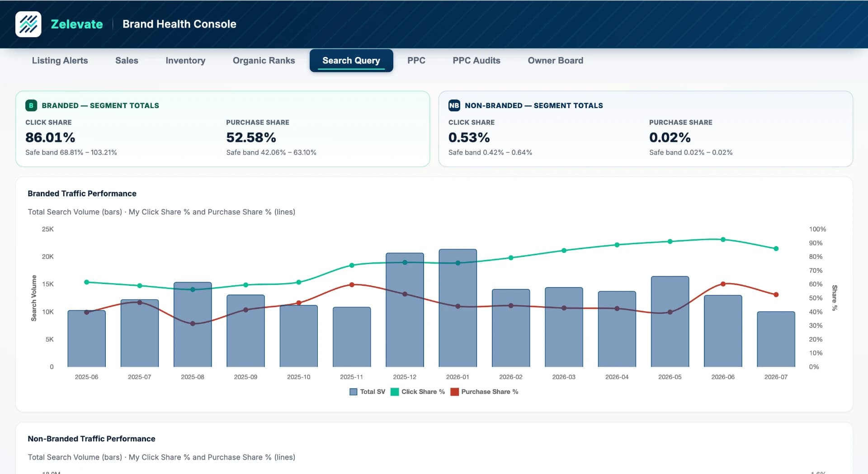The image size is (868, 474).
Task: Click the 2026-03 x-axis label
Action: tap(564, 377)
